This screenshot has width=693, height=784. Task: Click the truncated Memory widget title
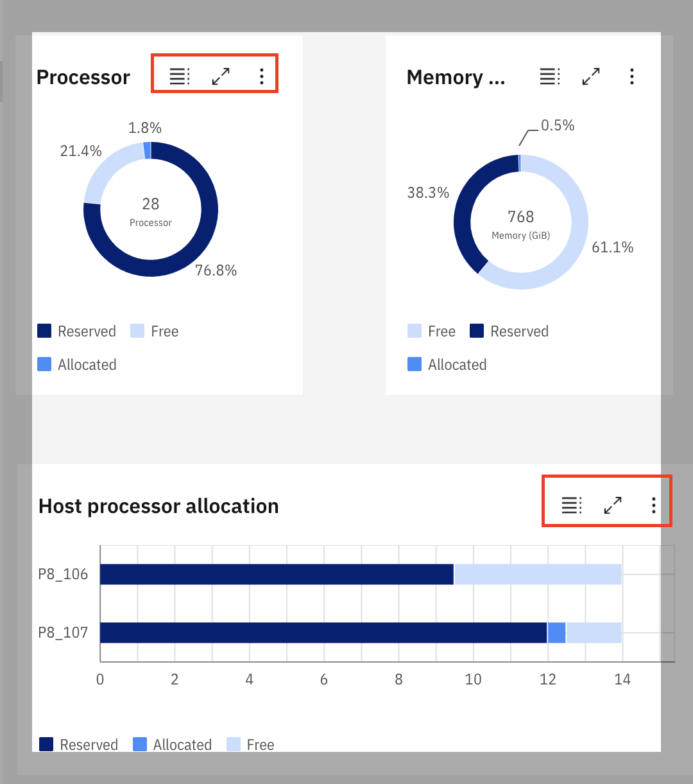(x=456, y=76)
